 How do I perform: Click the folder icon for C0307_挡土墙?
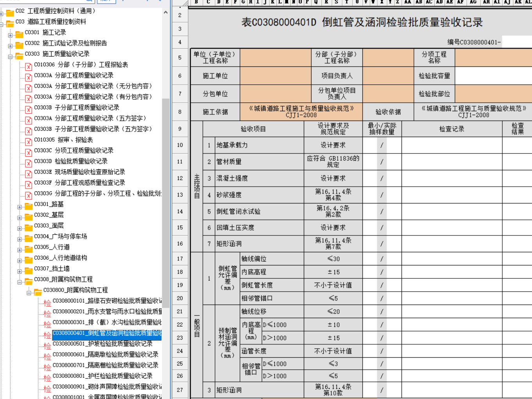coord(29,269)
